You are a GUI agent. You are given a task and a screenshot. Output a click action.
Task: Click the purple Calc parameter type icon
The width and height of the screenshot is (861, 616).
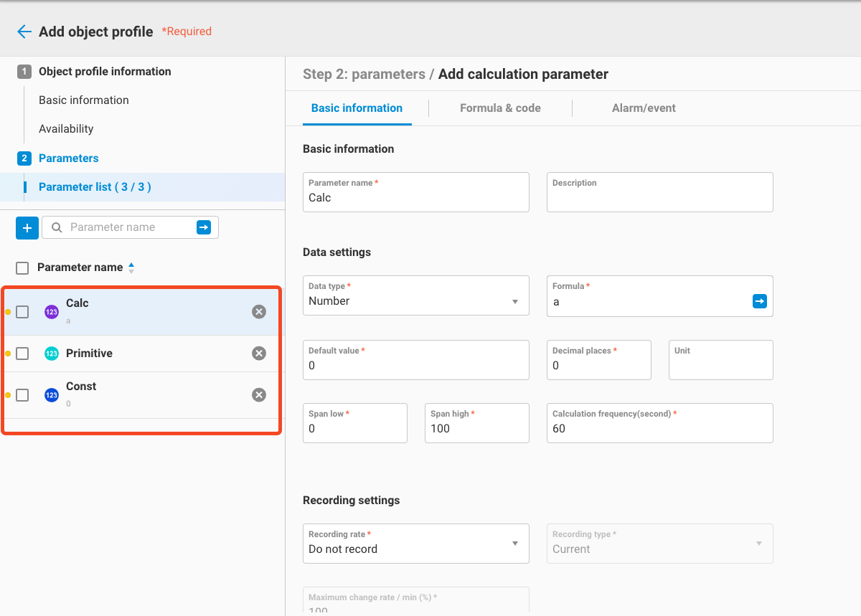pyautogui.click(x=52, y=312)
